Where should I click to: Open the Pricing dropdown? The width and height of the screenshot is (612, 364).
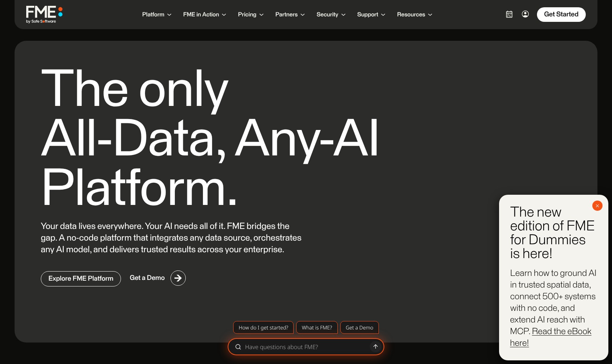[x=251, y=15]
